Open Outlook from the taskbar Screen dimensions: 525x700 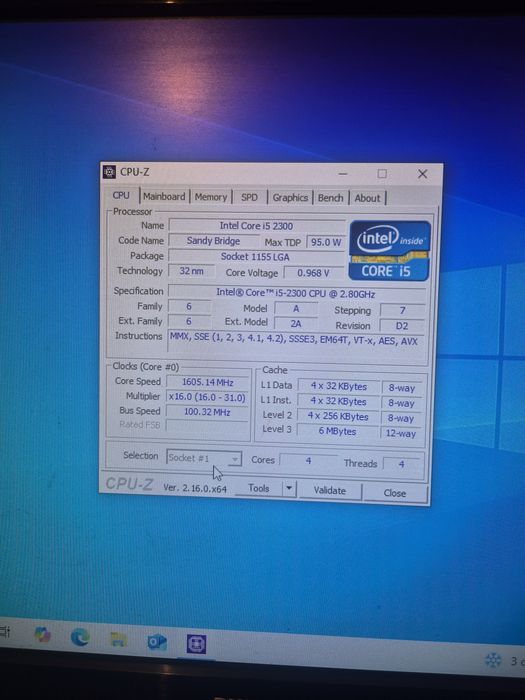157,642
